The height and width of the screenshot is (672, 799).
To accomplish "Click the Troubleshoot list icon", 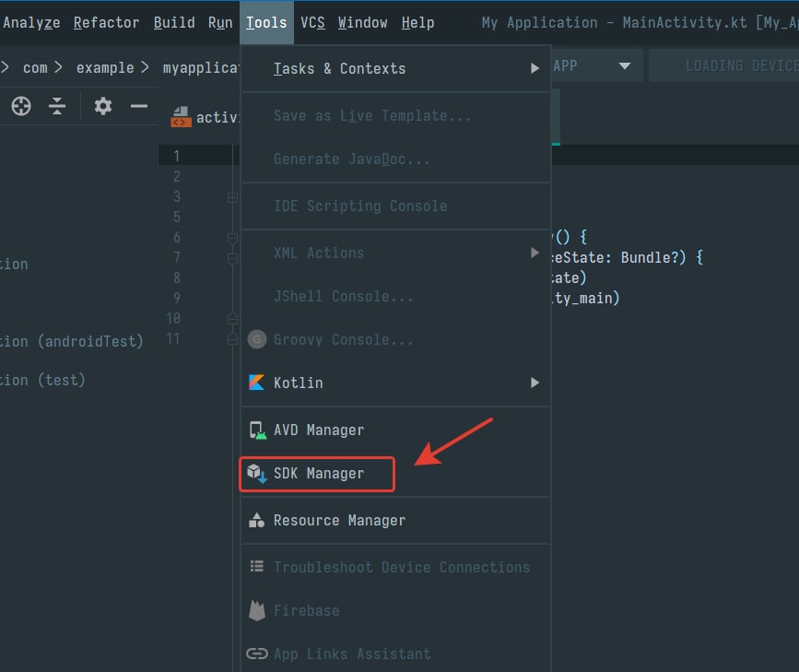I will click(257, 567).
